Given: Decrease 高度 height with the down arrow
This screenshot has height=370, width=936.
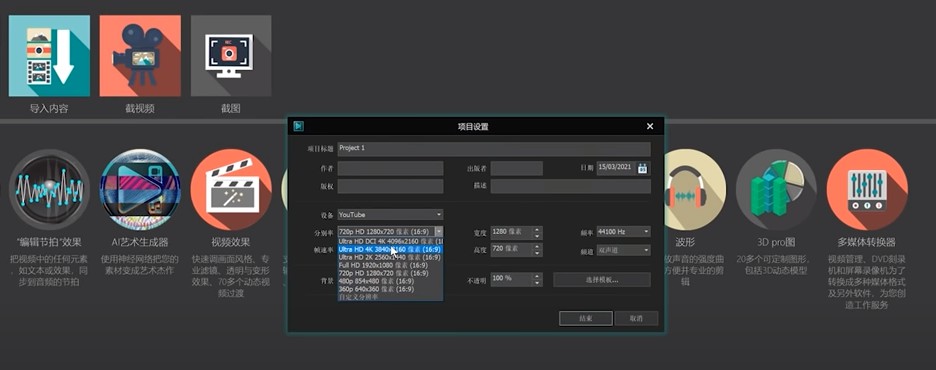Looking at the screenshot, I should [537, 253].
